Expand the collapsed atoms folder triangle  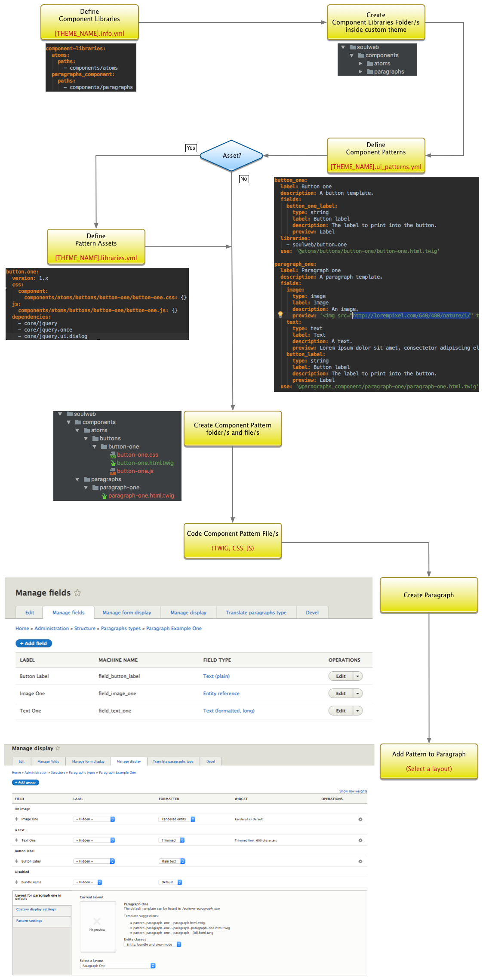pos(360,64)
